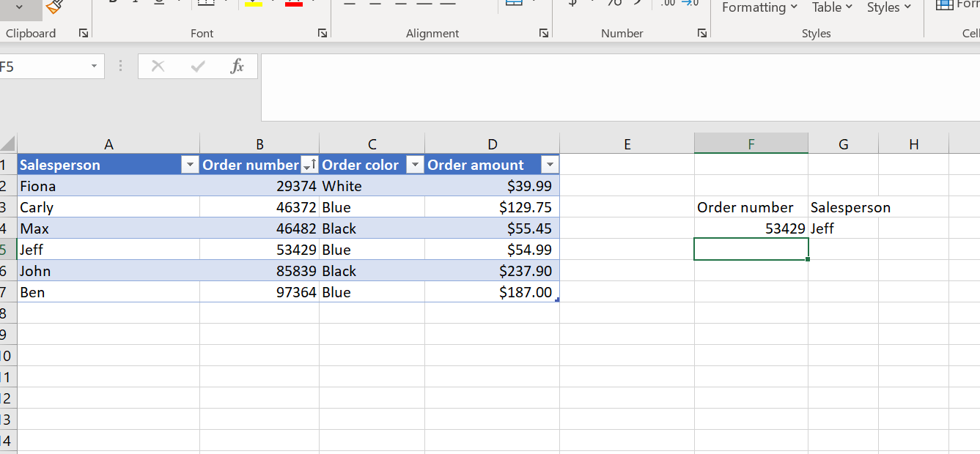Select column G header

(843, 144)
